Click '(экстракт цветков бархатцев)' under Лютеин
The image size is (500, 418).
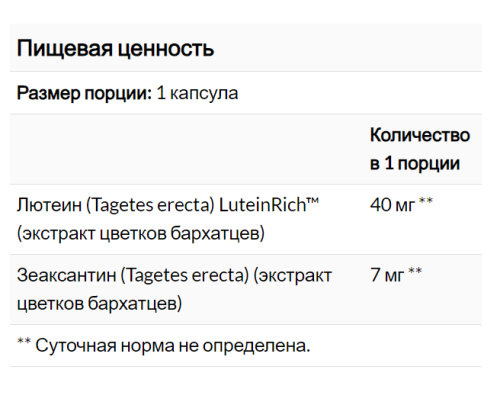[x=141, y=233]
